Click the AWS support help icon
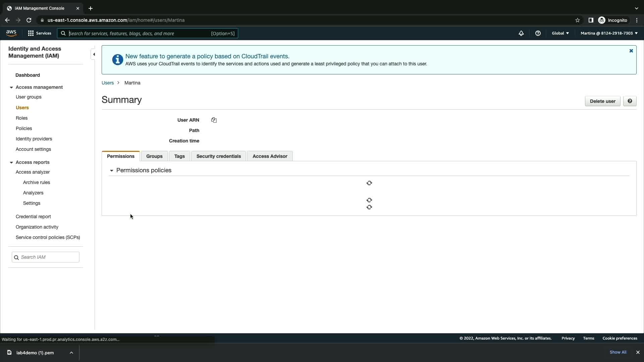 coord(538,33)
